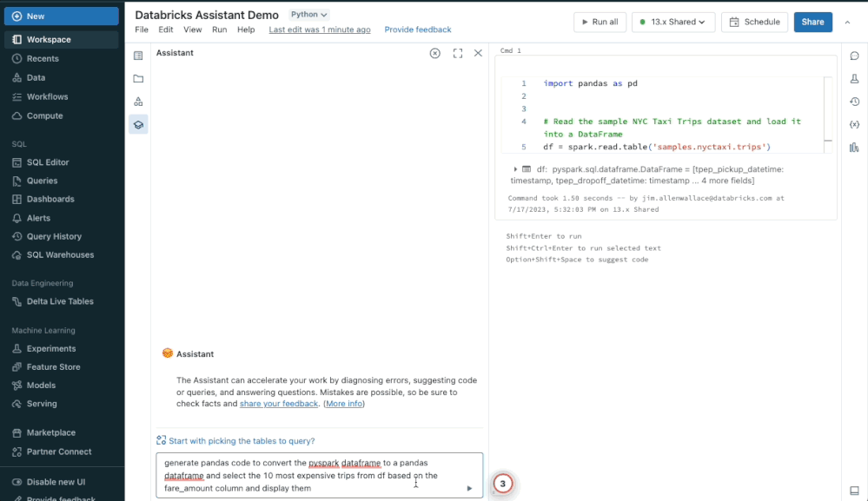This screenshot has height=501, width=868.
Task: Open the Assistant panel icon in left rail
Action: (x=138, y=125)
